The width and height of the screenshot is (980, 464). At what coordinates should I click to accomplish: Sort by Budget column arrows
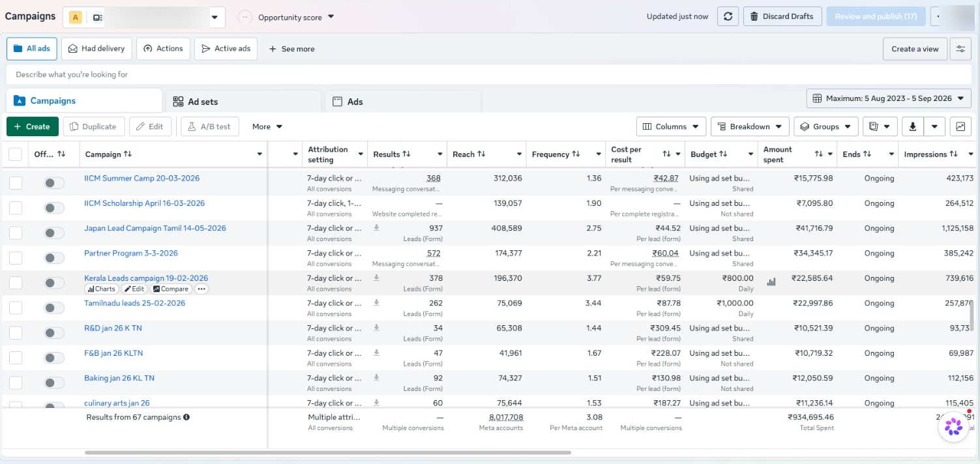click(723, 154)
